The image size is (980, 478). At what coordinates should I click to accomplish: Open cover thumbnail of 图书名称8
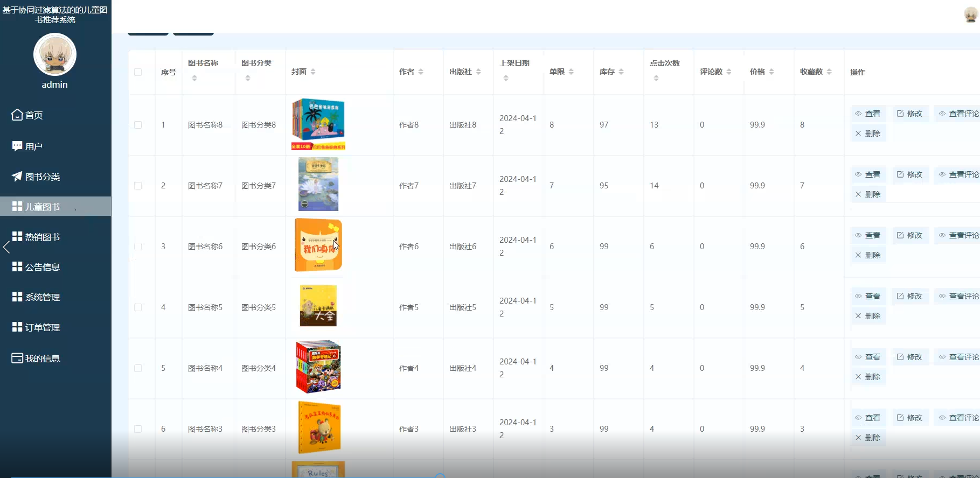[x=318, y=124]
